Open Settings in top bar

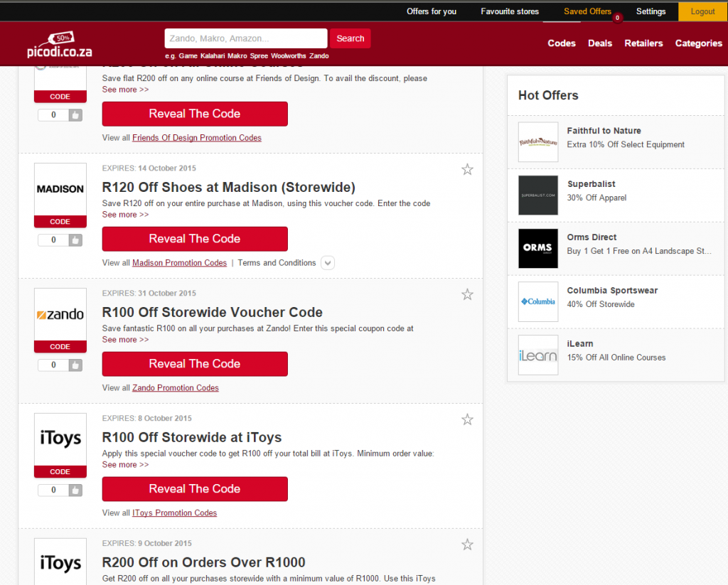pyautogui.click(x=651, y=11)
